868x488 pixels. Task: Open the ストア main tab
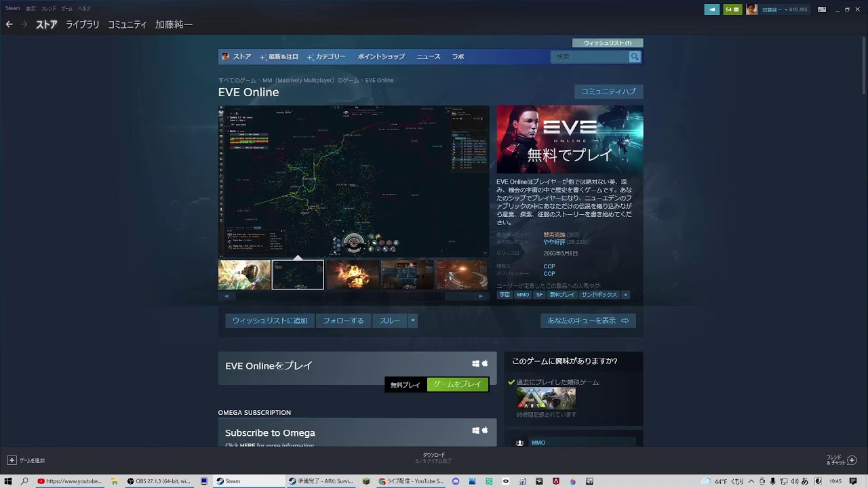click(x=47, y=24)
